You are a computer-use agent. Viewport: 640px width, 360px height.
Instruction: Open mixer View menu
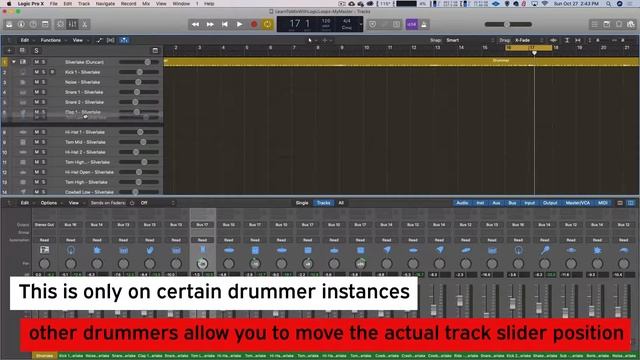73,203
